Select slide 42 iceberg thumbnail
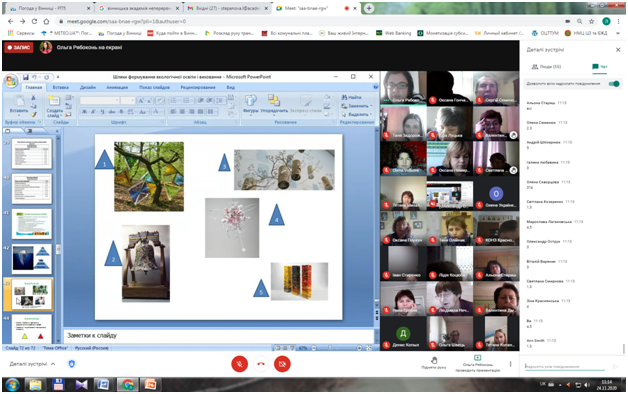Viewport: 628px width, 394px height. (32, 258)
